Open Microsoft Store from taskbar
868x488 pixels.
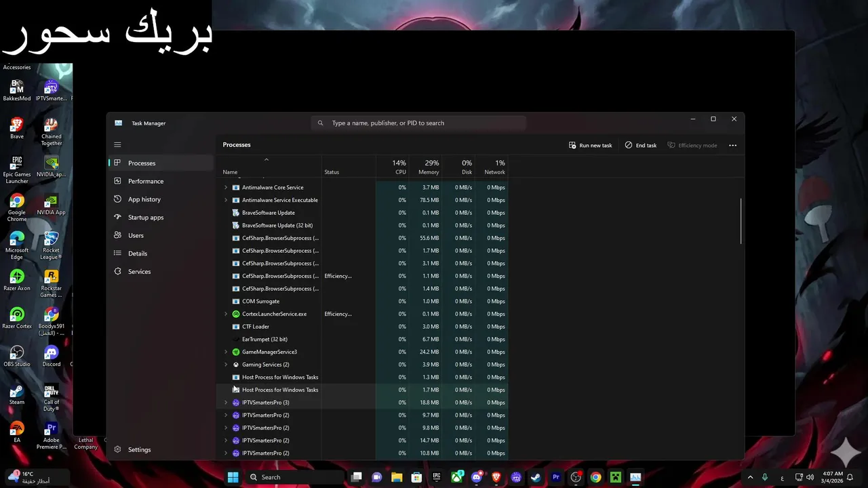(x=417, y=477)
